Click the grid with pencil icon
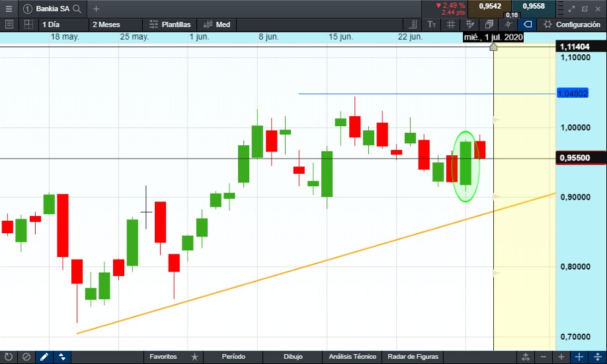Image resolution: width=607 pixels, height=364 pixels. 470,24
